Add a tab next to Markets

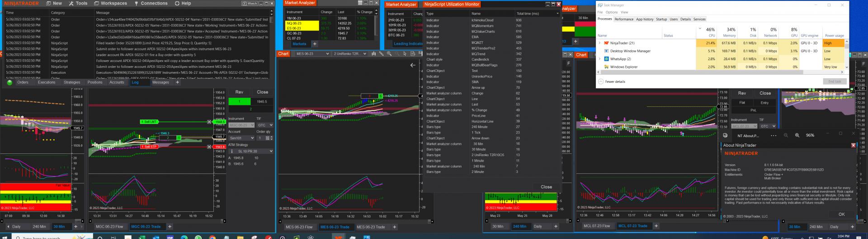click(315, 44)
